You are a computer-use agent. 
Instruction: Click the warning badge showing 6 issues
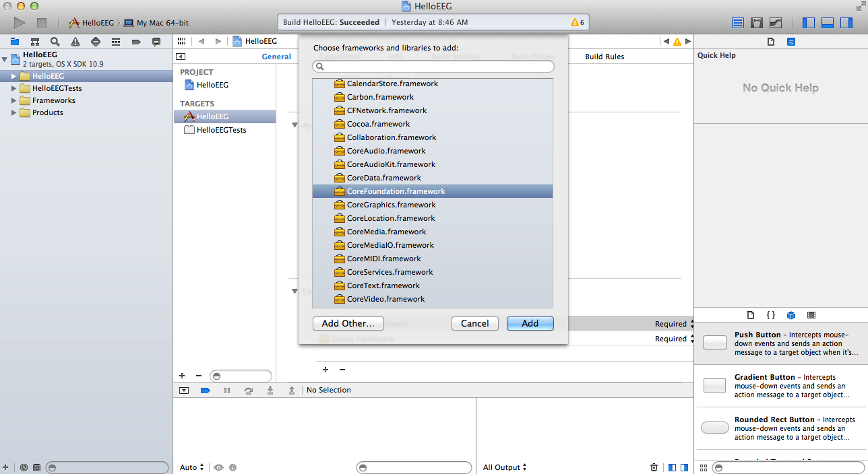coord(578,22)
